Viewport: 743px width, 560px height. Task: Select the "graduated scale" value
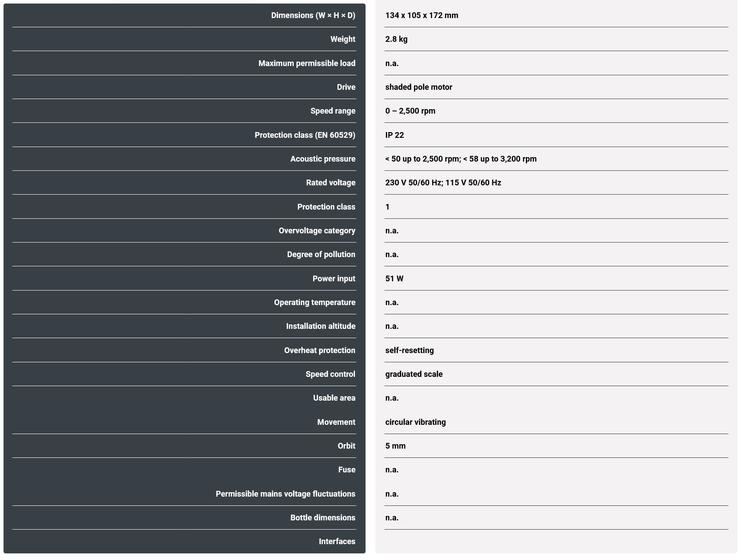pyautogui.click(x=414, y=374)
